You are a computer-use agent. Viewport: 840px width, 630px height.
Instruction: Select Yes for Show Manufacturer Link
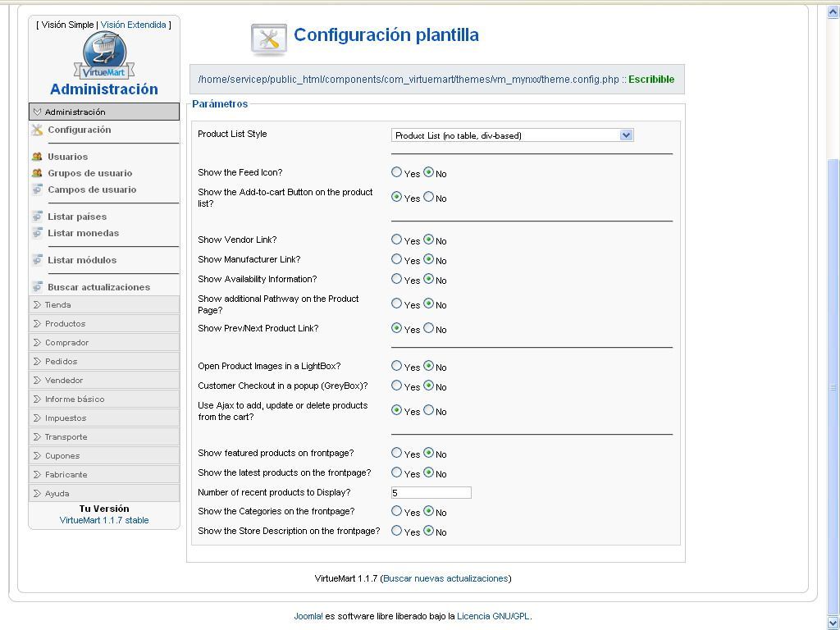tap(396, 258)
